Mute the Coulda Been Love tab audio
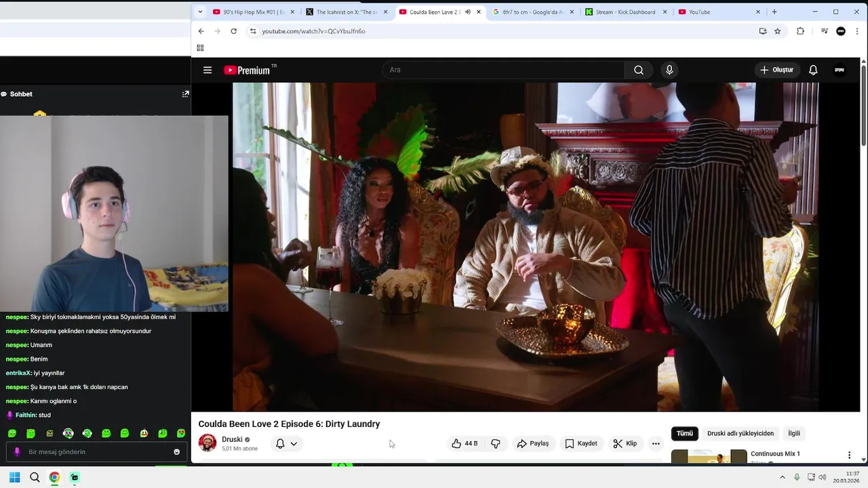 point(467,12)
